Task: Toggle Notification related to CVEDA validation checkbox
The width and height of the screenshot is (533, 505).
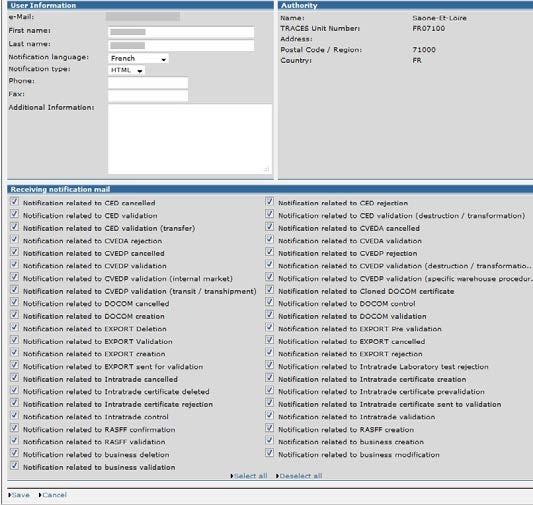Action: [270, 239]
